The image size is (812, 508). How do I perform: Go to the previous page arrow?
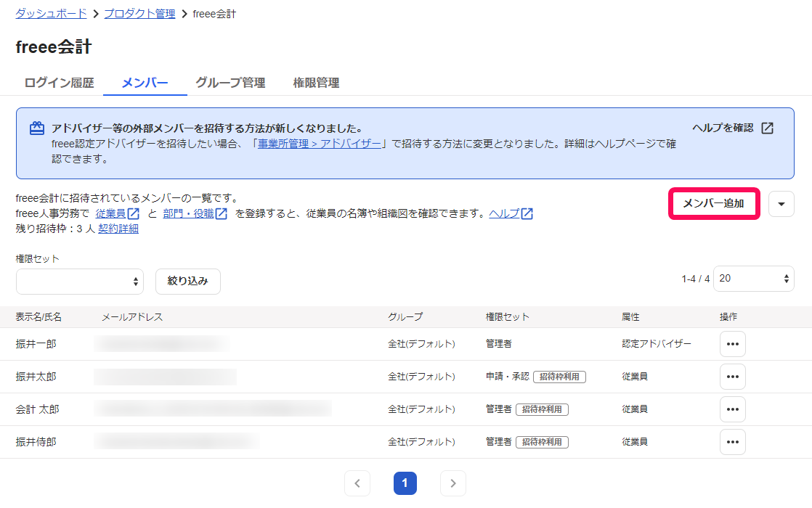[357, 483]
